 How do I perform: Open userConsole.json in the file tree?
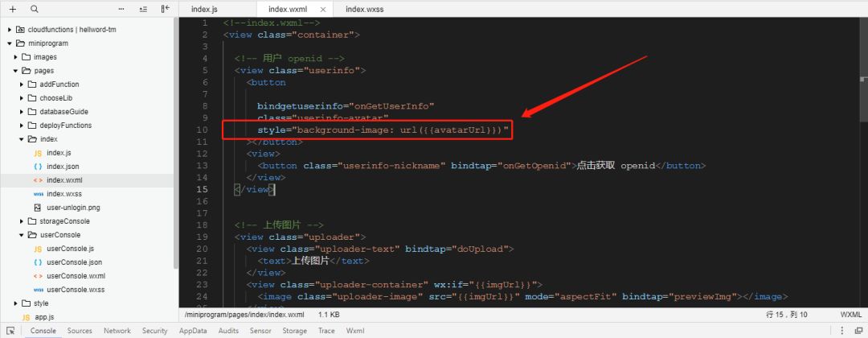(x=74, y=262)
